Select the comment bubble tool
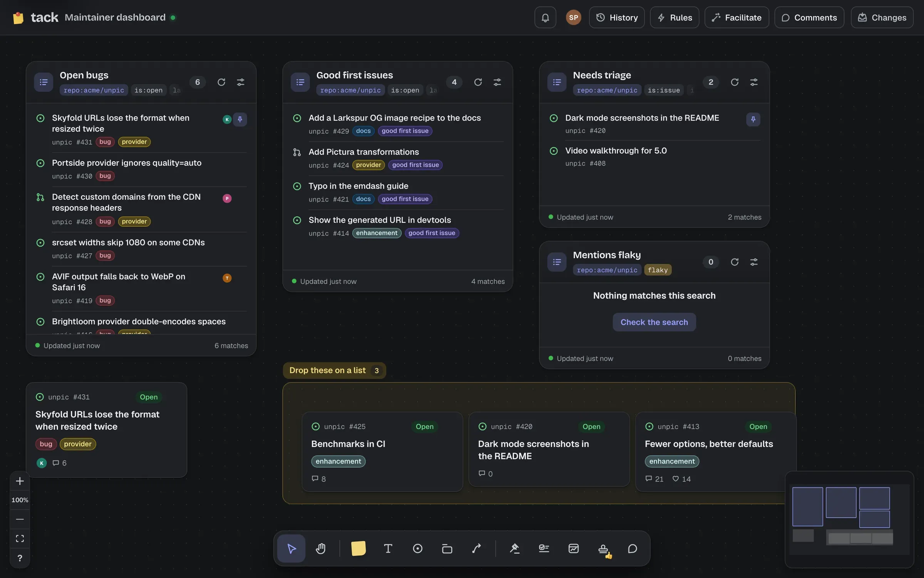 coord(633,548)
